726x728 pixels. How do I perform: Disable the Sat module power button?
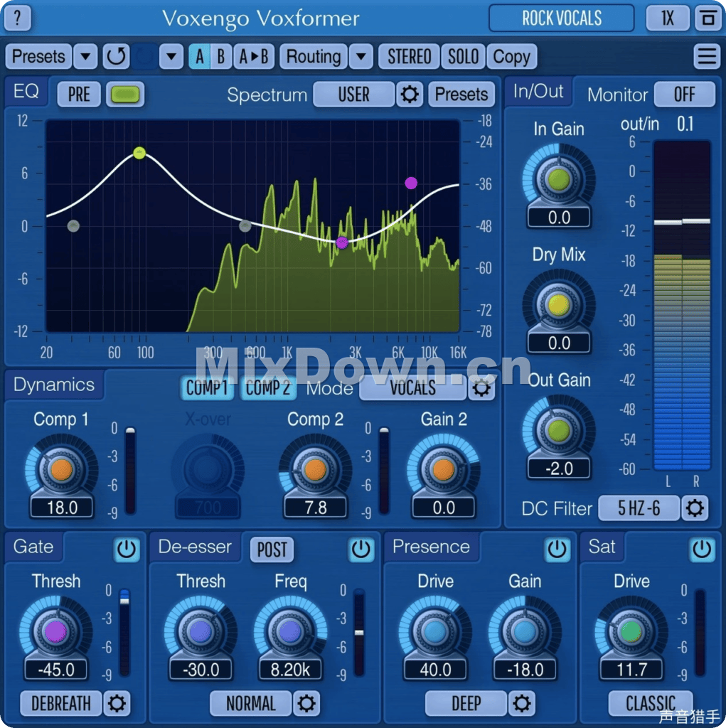(702, 549)
